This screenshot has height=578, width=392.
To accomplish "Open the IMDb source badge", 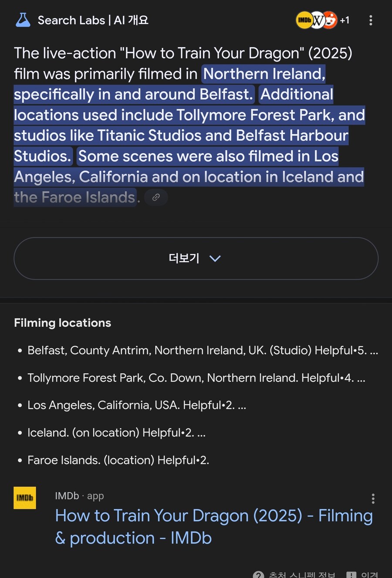I will pos(304,20).
